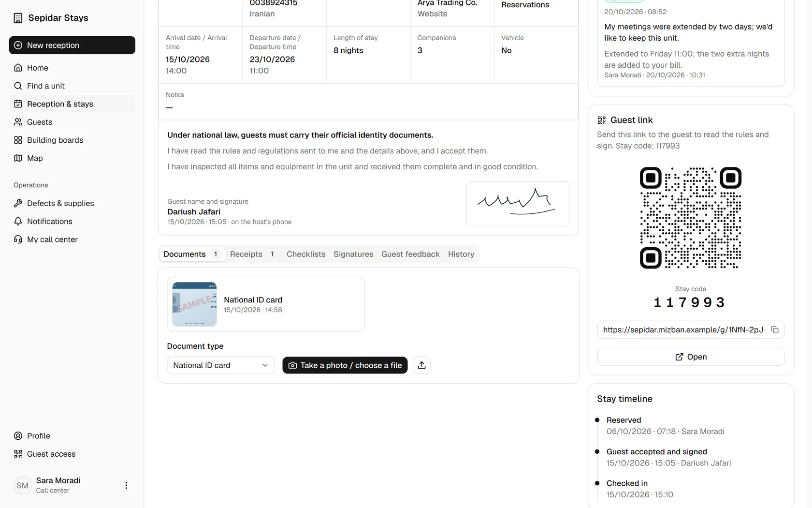Open the Checklists tab
The width and height of the screenshot is (812, 508).
tap(306, 254)
